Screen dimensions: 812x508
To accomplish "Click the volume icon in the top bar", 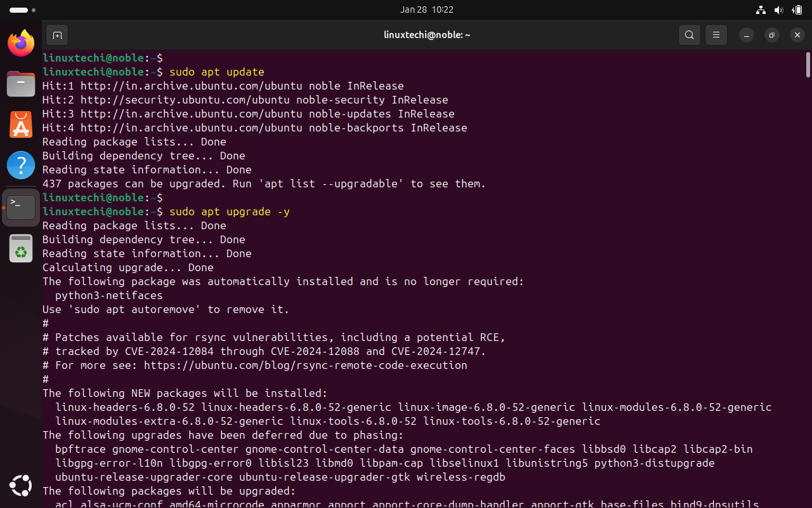I will coord(779,10).
